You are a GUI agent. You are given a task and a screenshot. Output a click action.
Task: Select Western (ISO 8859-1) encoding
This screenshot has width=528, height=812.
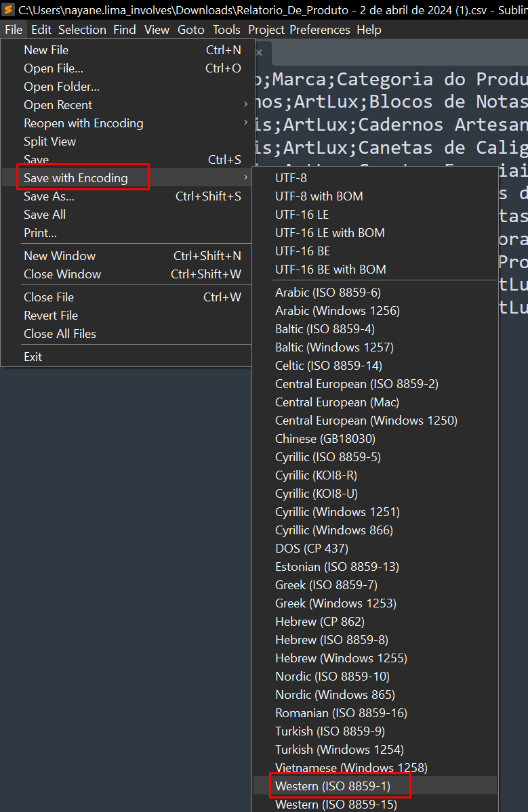click(x=333, y=786)
